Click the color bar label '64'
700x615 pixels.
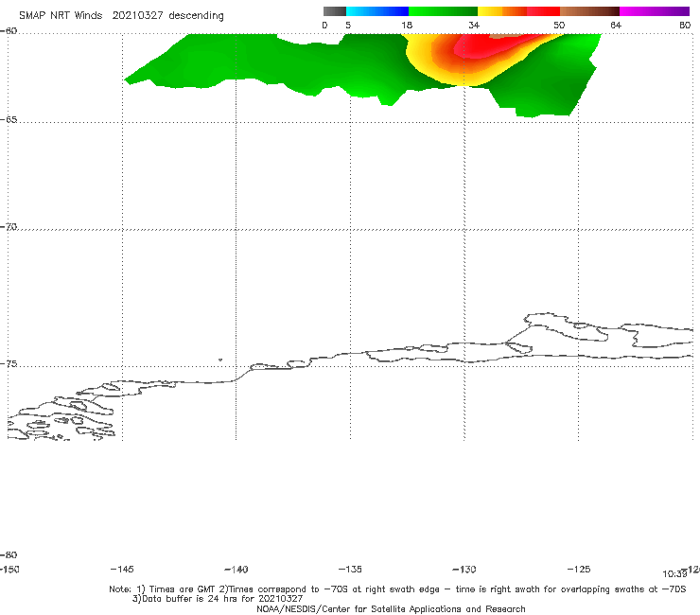(x=616, y=26)
